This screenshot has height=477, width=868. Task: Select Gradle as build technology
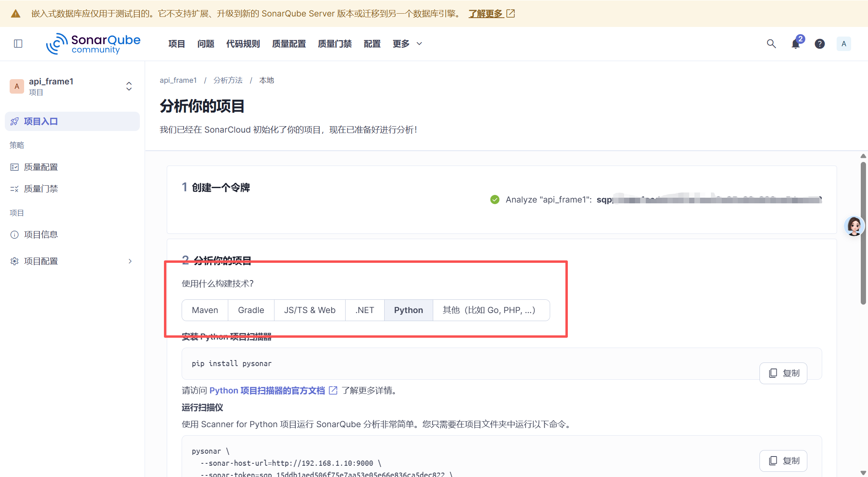(x=251, y=310)
